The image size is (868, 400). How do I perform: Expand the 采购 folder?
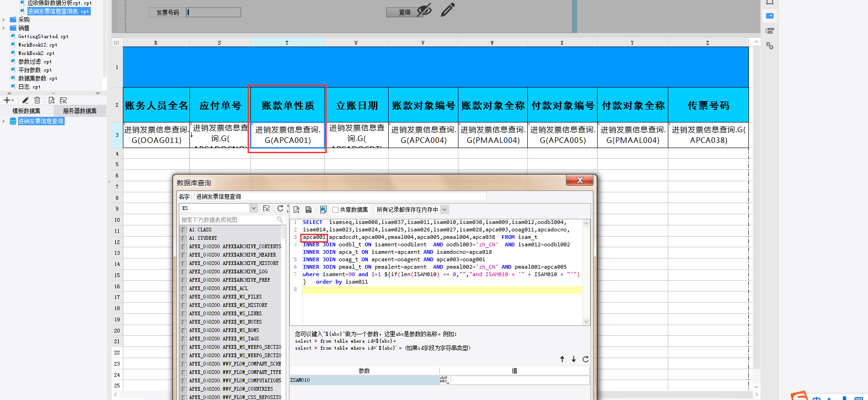point(4,20)
